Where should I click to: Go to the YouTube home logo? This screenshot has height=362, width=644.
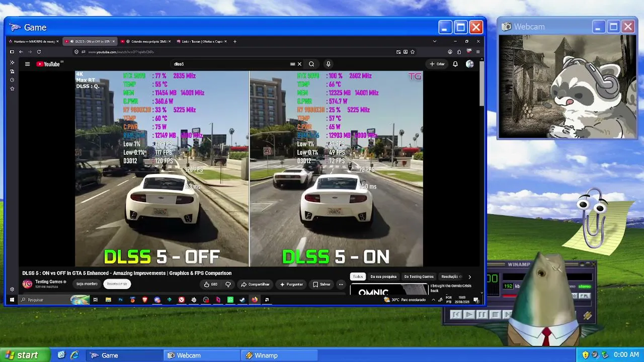tap(48, 64)
